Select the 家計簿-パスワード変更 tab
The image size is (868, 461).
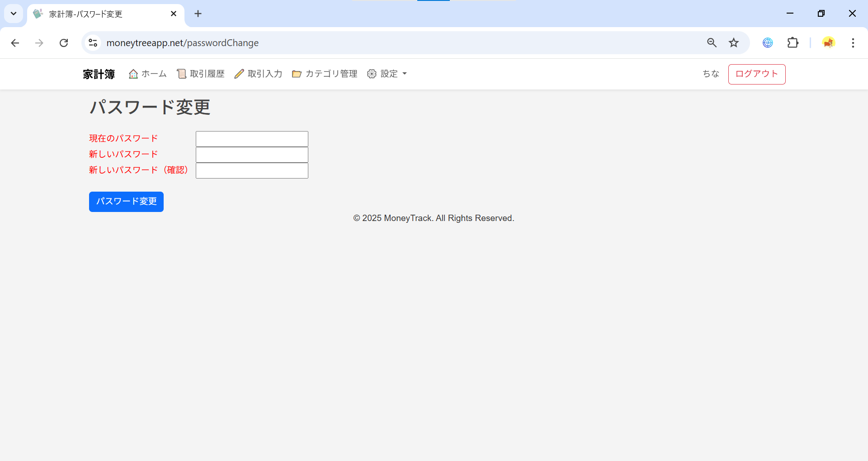pyautogui.click(x=105, y=14)
